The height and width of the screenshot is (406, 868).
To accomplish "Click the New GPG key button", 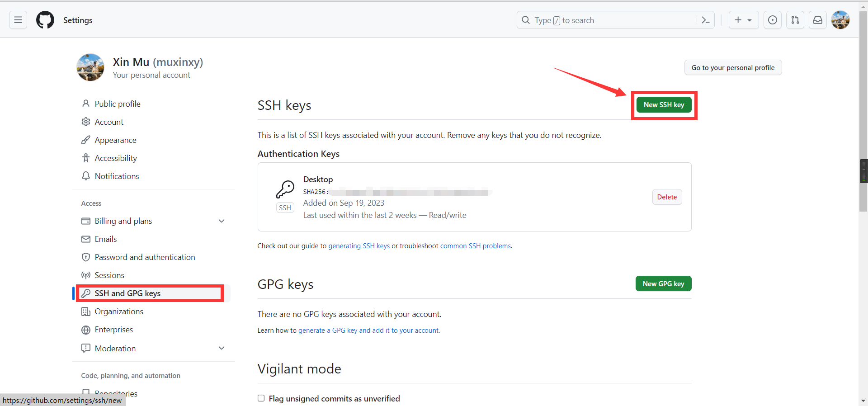I will 663,284.
